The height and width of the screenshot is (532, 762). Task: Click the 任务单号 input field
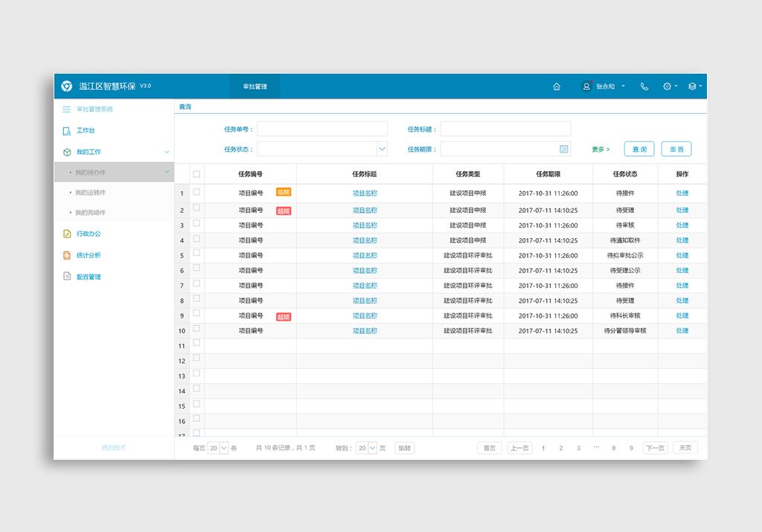[x=322, y=129]
